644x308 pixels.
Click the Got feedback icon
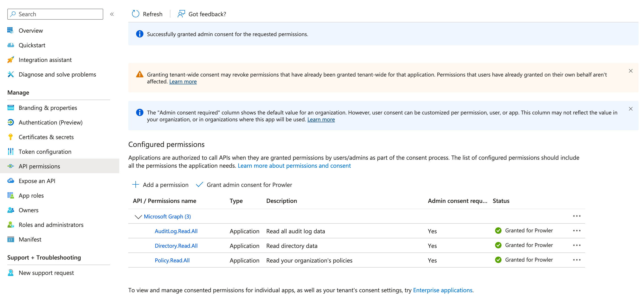181,14
